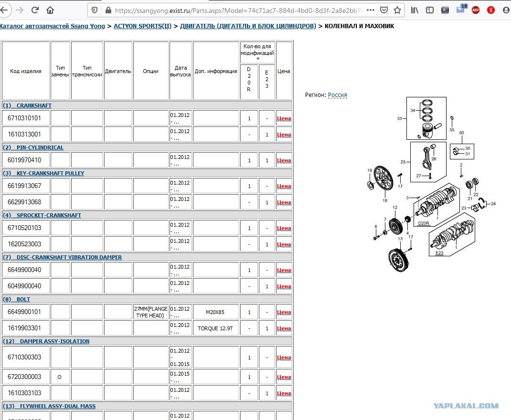Open the (1) CRANKSHAFT group link
The height and width of the screenshot is (420, 511).
(27, 105)
